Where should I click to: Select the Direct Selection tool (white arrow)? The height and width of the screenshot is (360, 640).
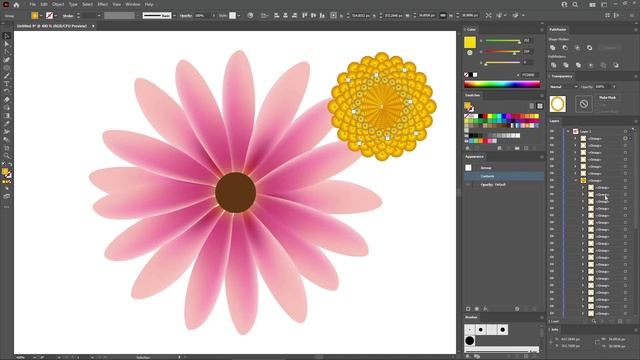click(7, 44)
